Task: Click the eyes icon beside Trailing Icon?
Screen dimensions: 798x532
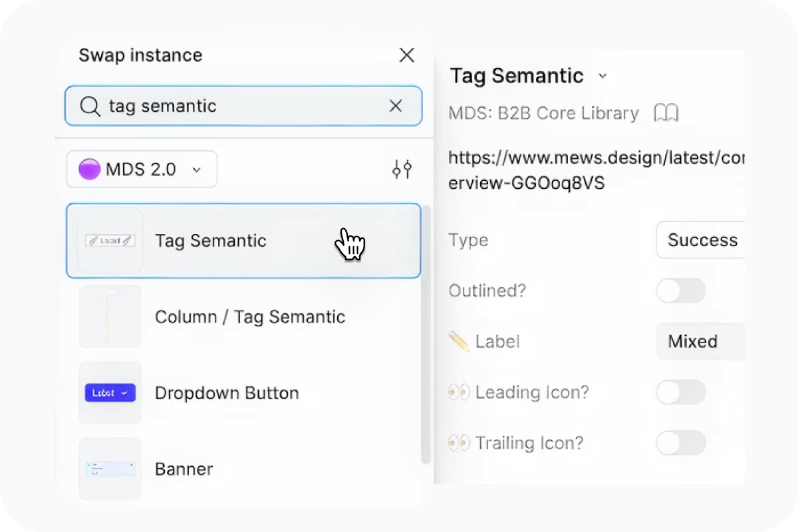Action: (x=460, y=443)
